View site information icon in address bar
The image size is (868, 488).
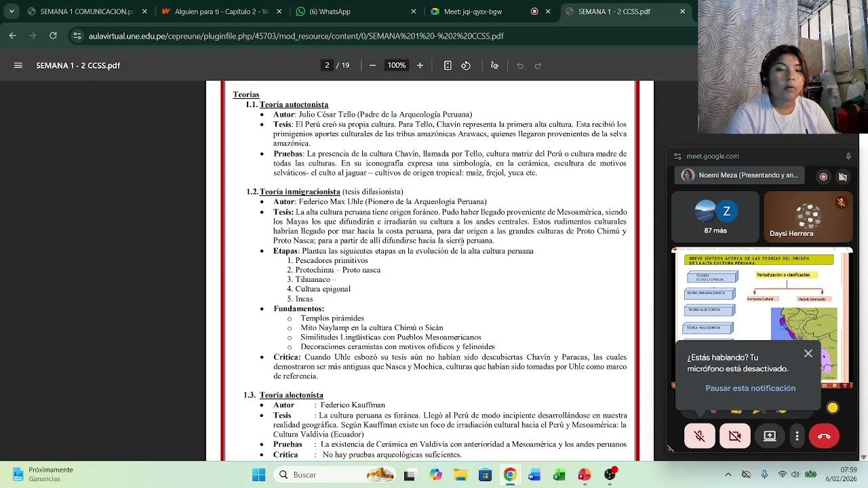77,36
